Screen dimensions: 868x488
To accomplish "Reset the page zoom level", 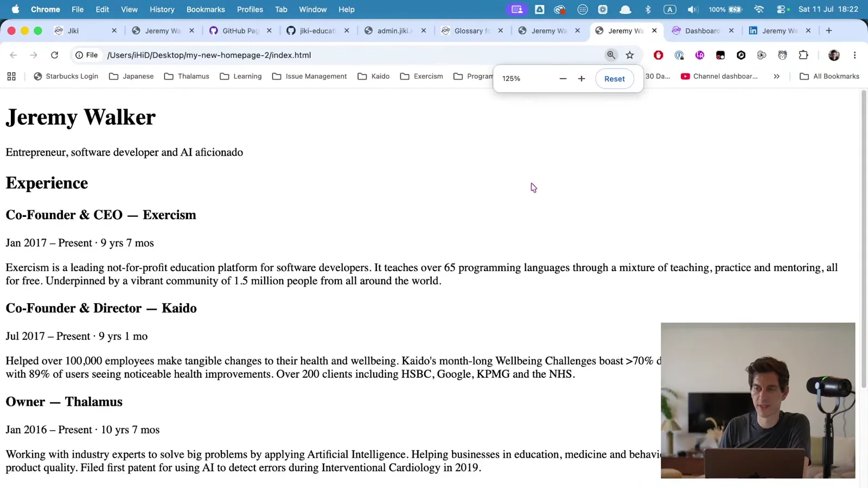I will coord(615,79).
